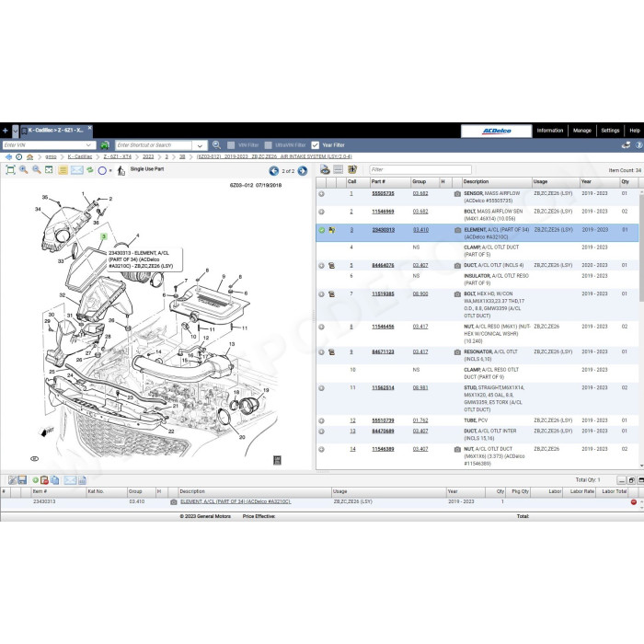
Task: Toggle the VIN Filter checkbox
Action: 231,145
